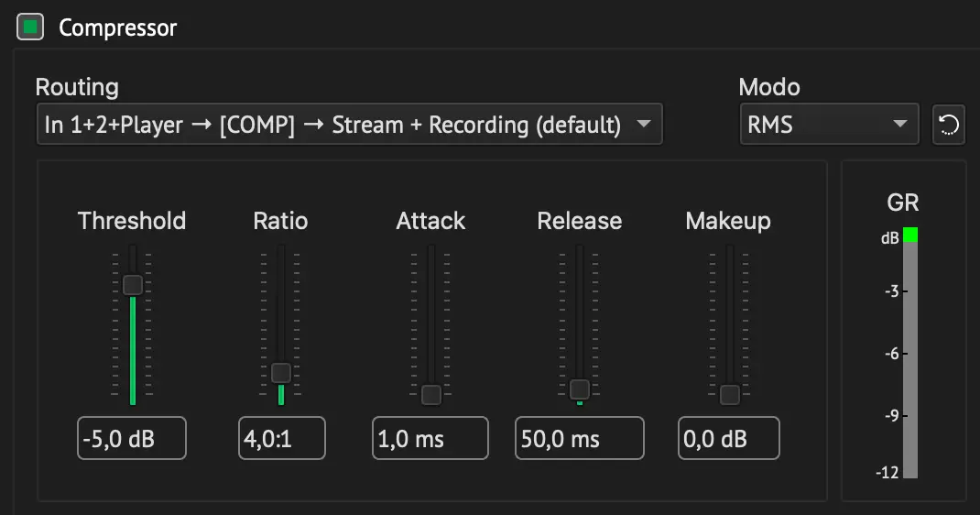The width and height of the screenshot is (980, 515).
Task: Click the Threshold value field -5,0 dB
Action: click(x=132, y=438)
